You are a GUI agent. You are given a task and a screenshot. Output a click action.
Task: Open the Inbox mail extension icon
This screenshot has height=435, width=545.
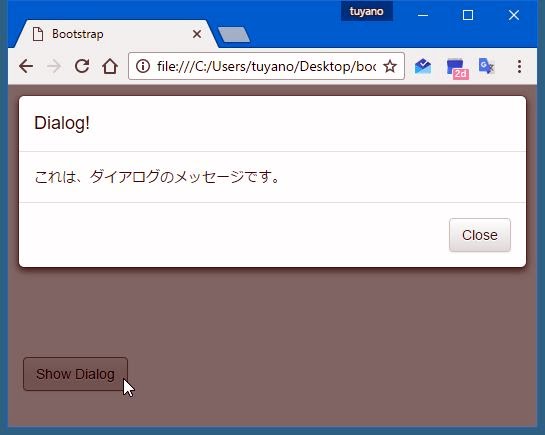[423, 66]
